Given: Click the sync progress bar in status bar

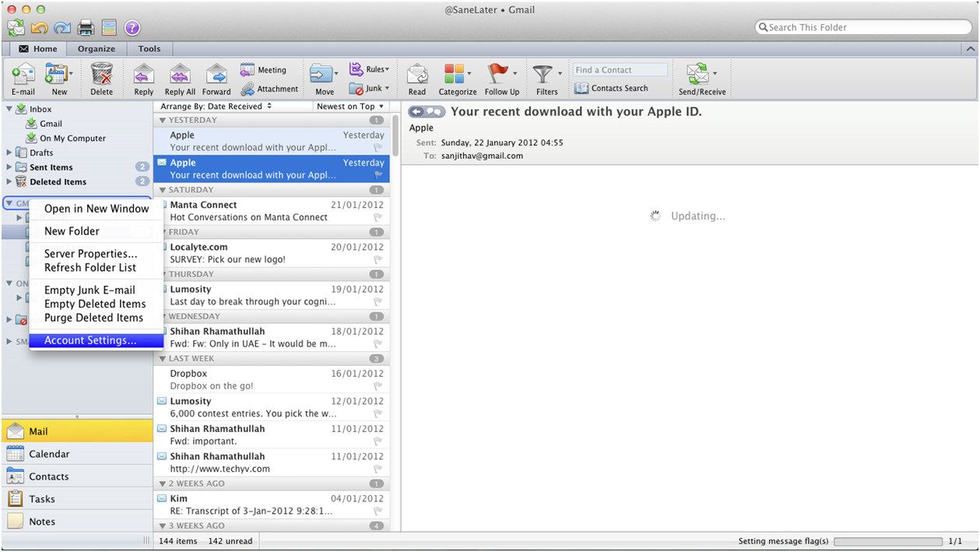Looking at the screenshot, I should (887, 541).
